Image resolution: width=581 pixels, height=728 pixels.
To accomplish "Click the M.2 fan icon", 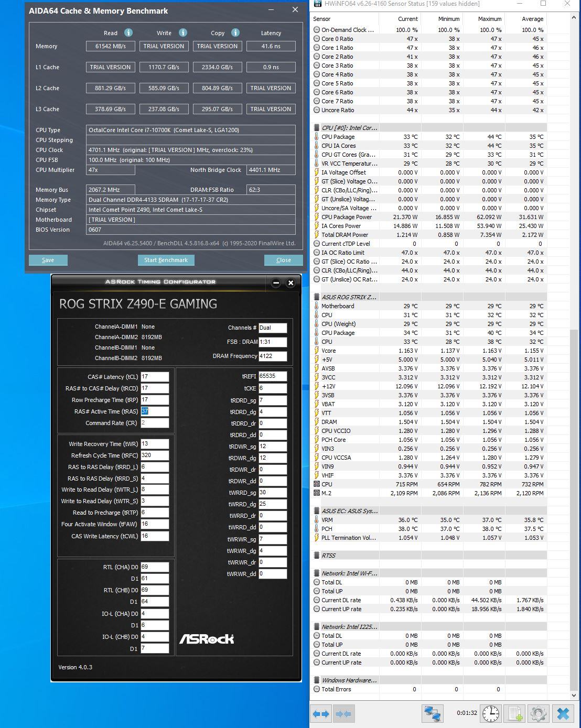I will coord(317,493).
